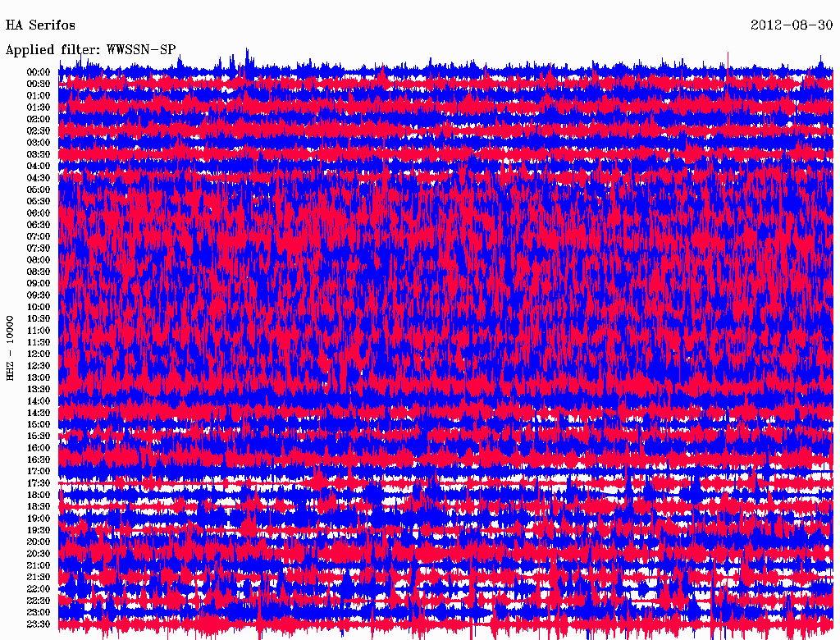Select the 00:00 time row label
The image size is (840, 640).
(x=39, y=72)
